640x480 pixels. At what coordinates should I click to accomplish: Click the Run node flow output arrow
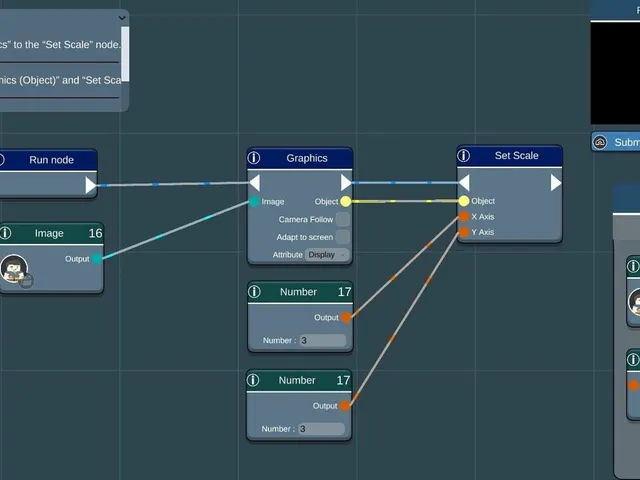click(x=91, y=185)
